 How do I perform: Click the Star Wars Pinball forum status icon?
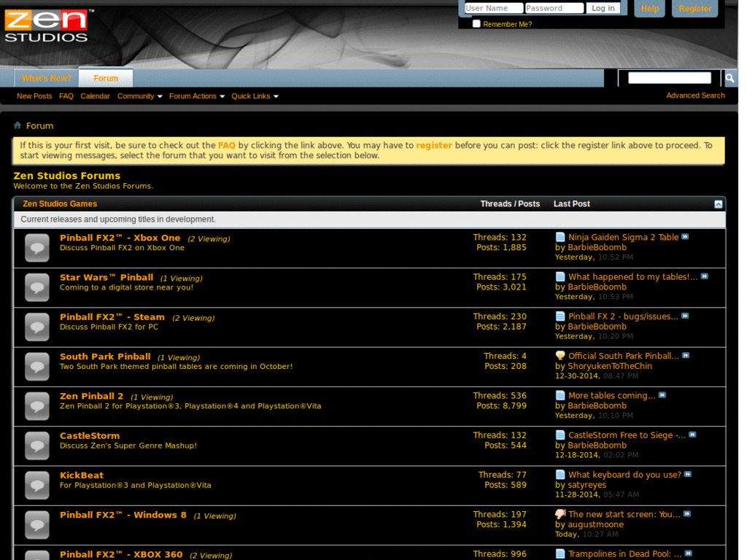(37, 287)
